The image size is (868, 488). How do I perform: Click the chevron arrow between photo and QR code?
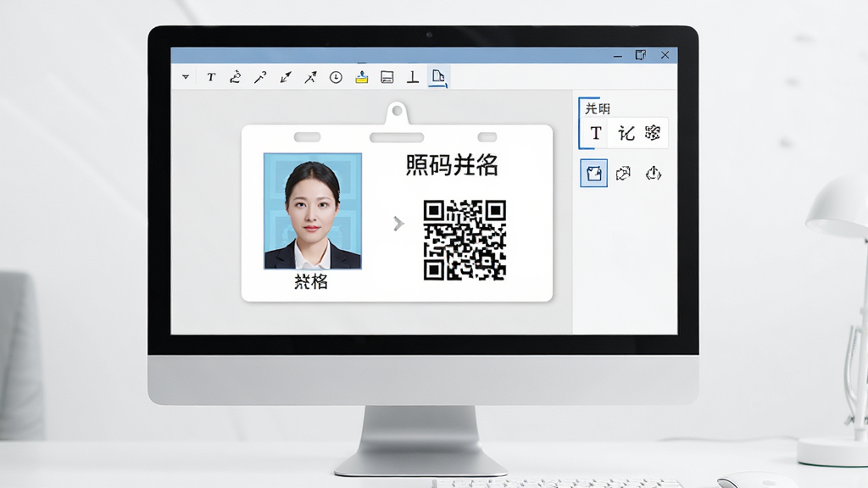[x=398, y=224]
